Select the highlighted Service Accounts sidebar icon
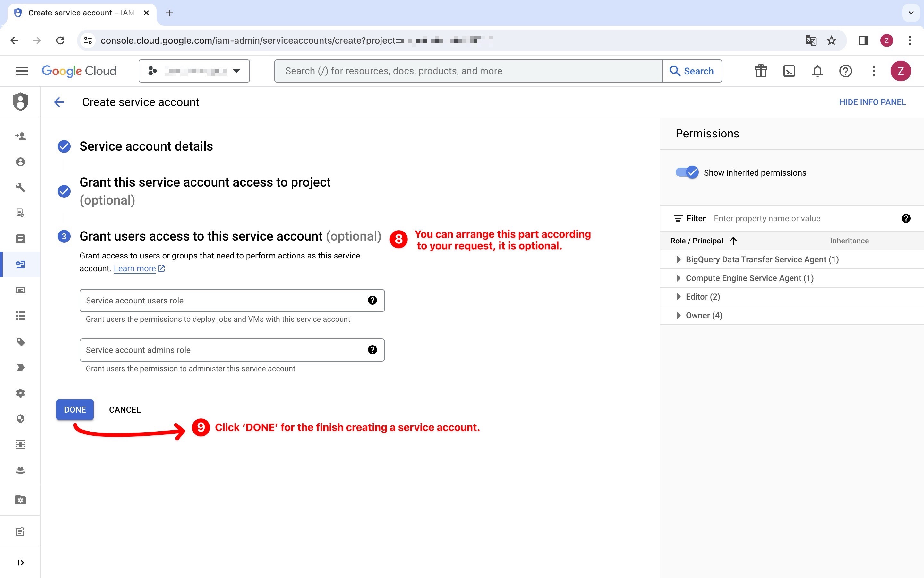This screenshot has height=578, width=924. (20, 265)
